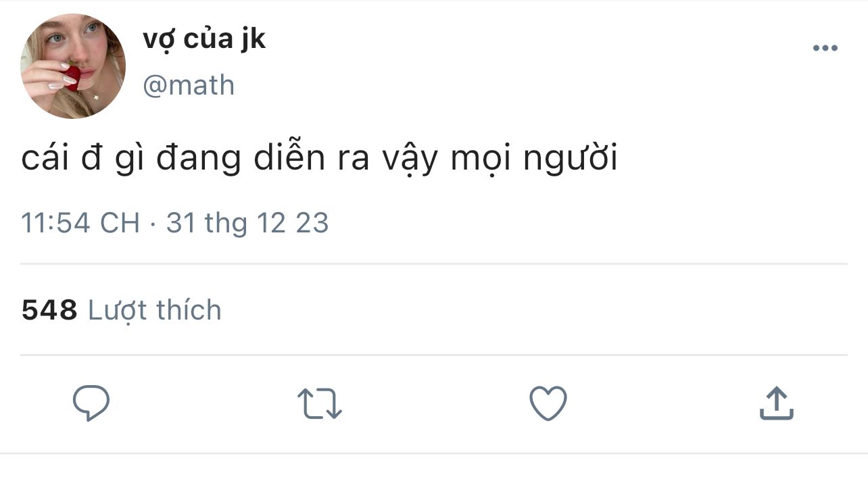
Task: Click the display name "vợ của jk"
Action: click(x=204, y=39)
